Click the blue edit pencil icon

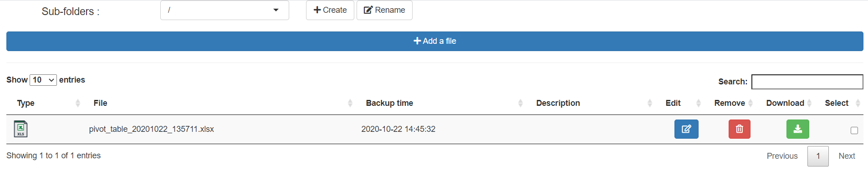pyautogui.click(x=686, y=129)
